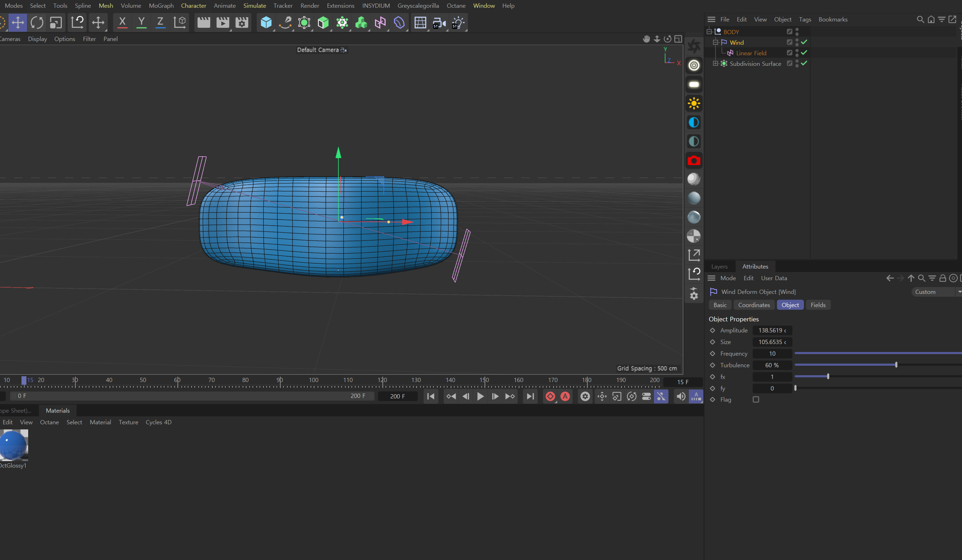Toggle the Y axis lock icon

click(x=141, y=23)
